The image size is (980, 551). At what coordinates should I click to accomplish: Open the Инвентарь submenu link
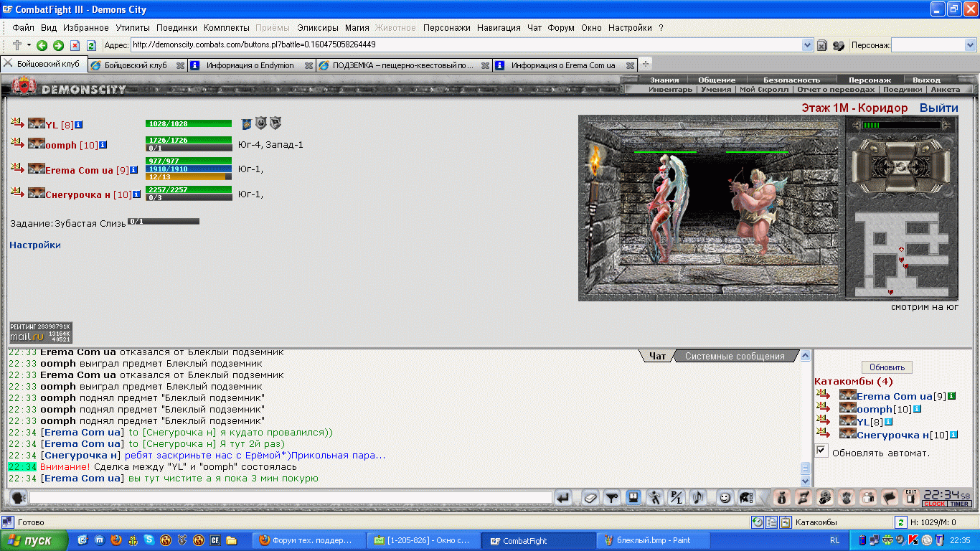coord(671,90)
